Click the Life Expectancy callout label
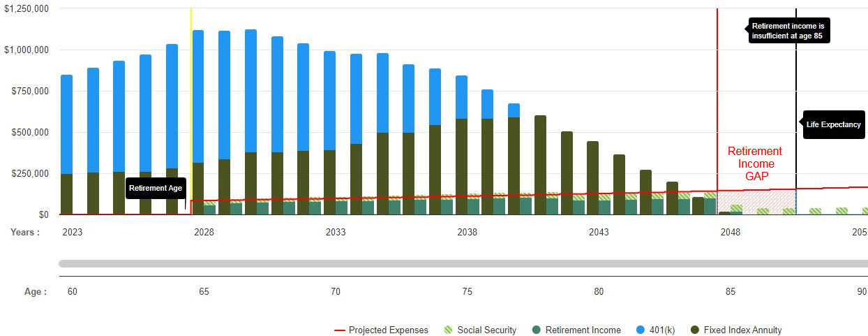 pyautogui.click(x=833, y=124)
